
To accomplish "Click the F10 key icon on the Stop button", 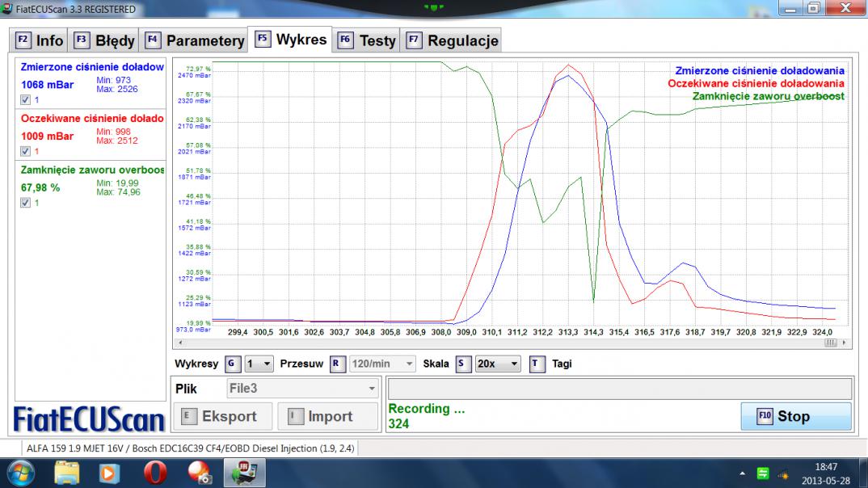I will [x=765, y=416].
